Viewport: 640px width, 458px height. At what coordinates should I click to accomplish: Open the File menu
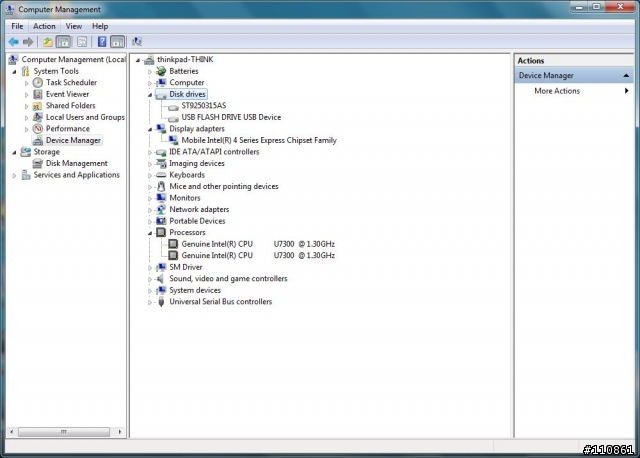[x=17, y=26]
